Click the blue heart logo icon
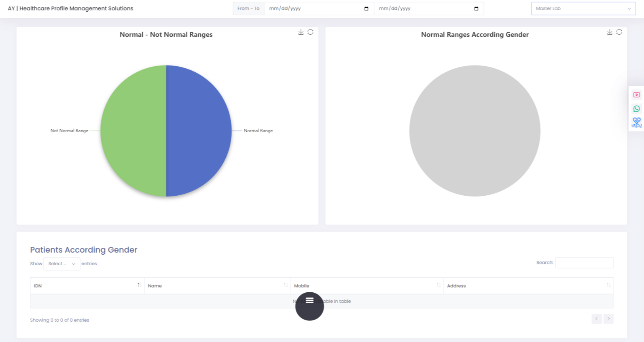 [636, 122]
